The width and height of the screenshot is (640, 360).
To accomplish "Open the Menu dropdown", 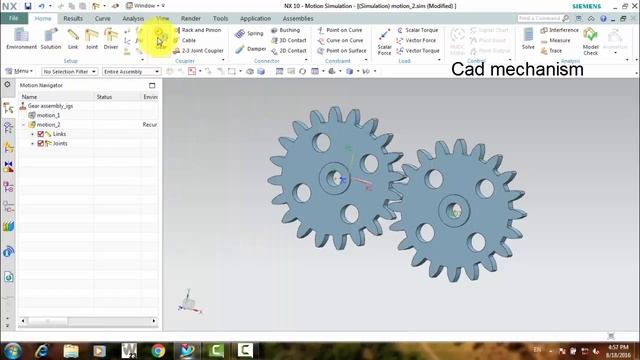I will [19, 71].
